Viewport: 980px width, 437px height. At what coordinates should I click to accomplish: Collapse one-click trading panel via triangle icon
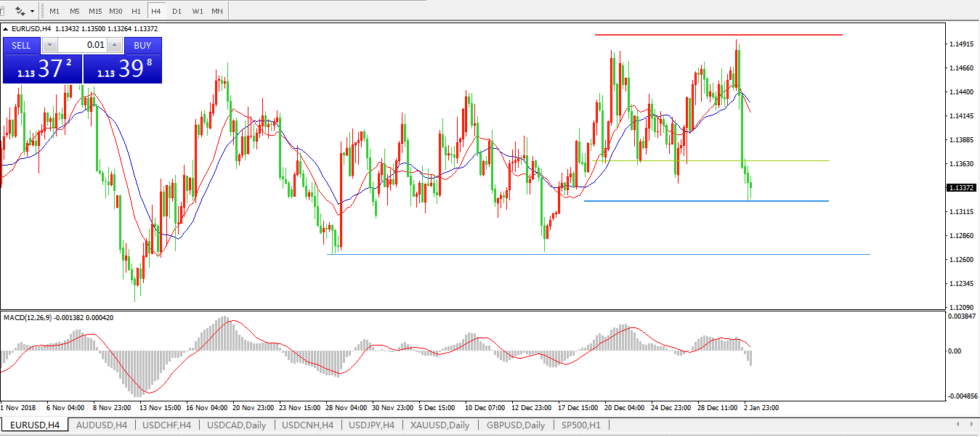coord(7,29)
